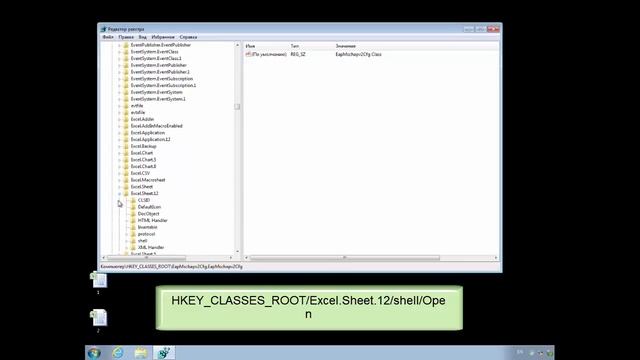Viewport: 640px width, 360px height.
Task: Launch Internet Explorer from the taskbar
Action: tap(118, 353)
